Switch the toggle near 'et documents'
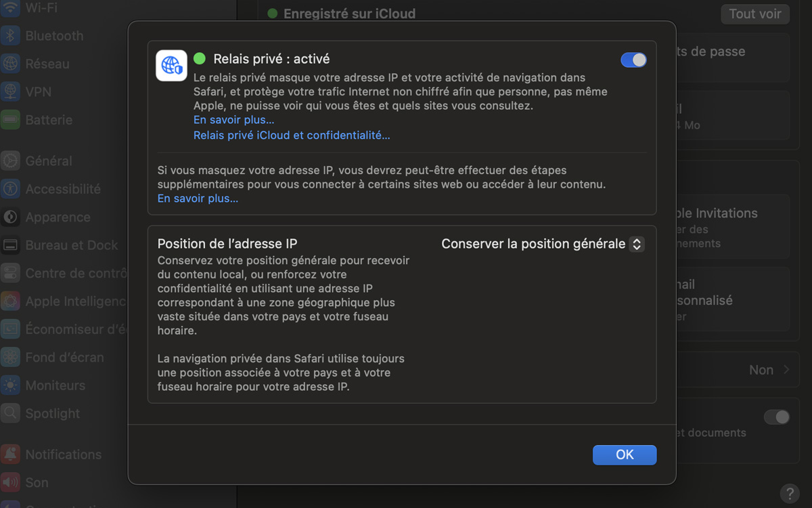 click(776, 417)
